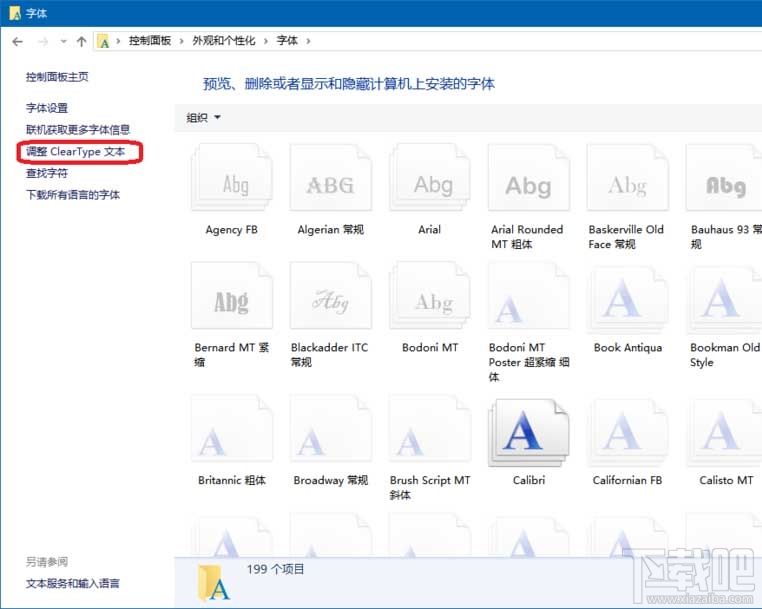
Task: Select the Broadway 常规 font icon
Action: 330,428
